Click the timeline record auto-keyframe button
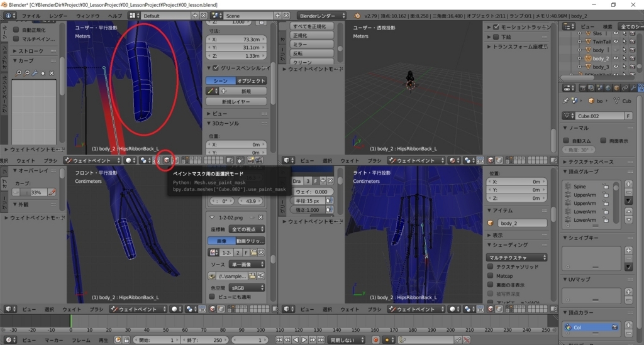644x345 pixels. pyautogui.click(x=375, y=340)
